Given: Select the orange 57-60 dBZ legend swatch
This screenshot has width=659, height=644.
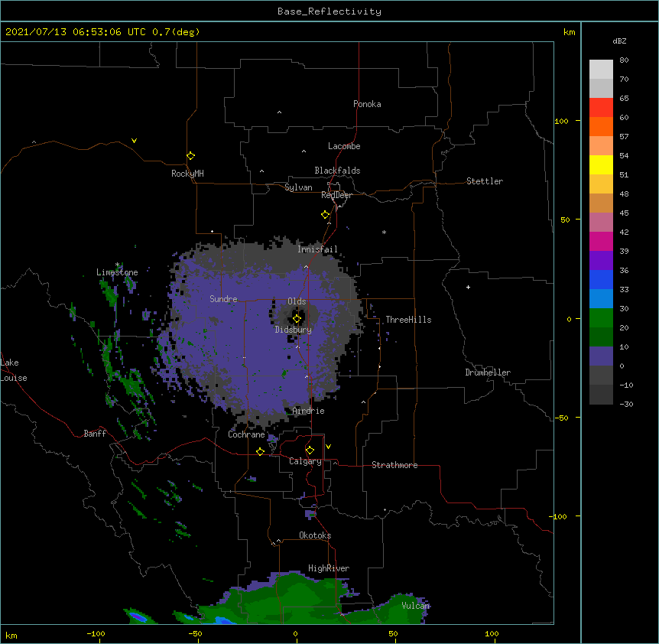Looking at the screenshot, I should tap(601, 126).
